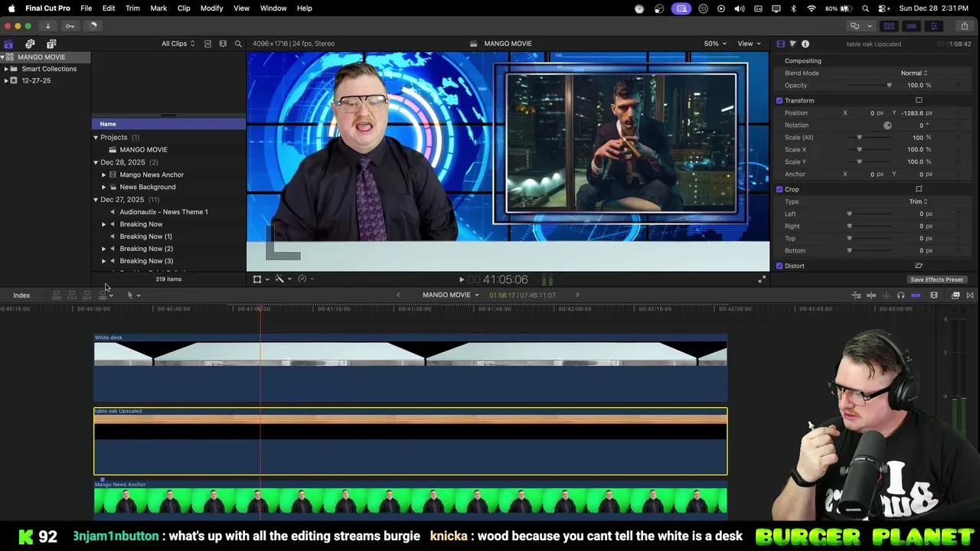
Task: Open the Clip menu
Action: pyautogui.click(x=184, y=8)
